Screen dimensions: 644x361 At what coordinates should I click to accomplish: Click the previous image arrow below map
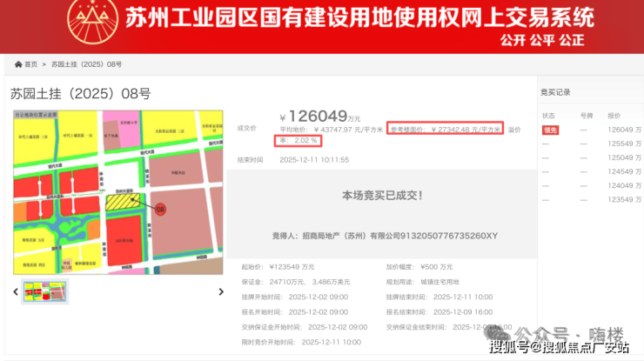click(x=16, y=292)
